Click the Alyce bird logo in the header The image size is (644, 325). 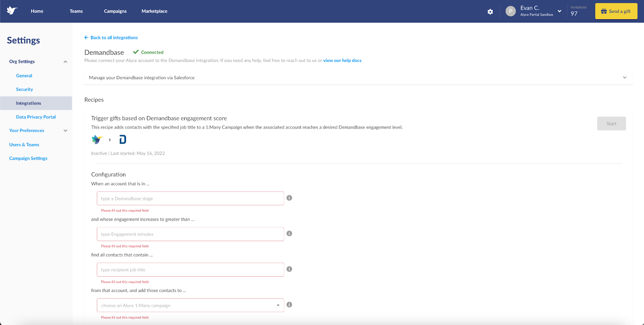(12, 10)
